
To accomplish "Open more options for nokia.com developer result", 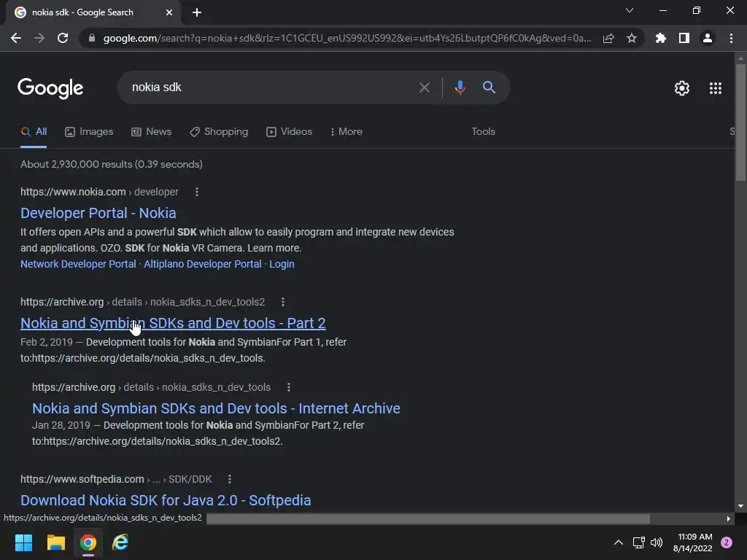I will (197, 192).
